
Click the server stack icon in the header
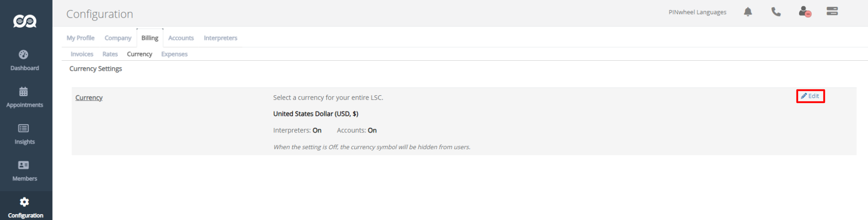[x=832, y=11]
